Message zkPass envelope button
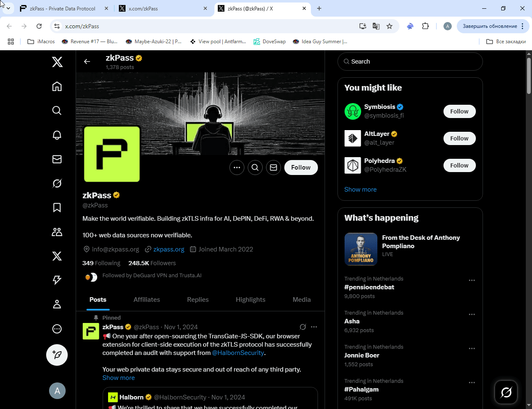This screenshot has width=532, height=409. (273, 168)
